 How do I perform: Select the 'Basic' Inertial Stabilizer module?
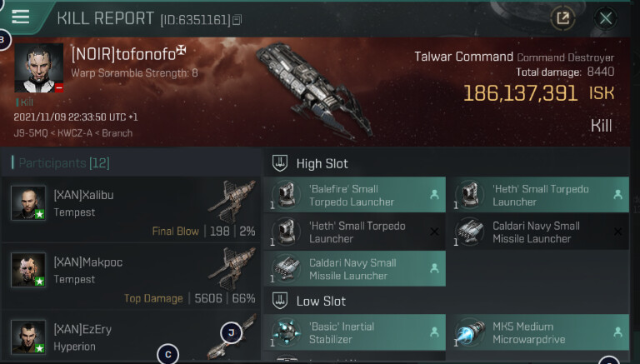pos(355,332)
